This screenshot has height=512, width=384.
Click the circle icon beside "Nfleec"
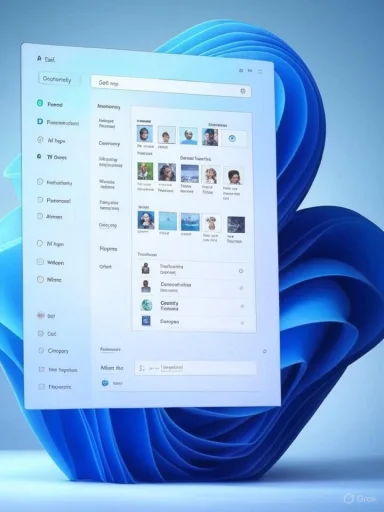[x=40, y=279]
